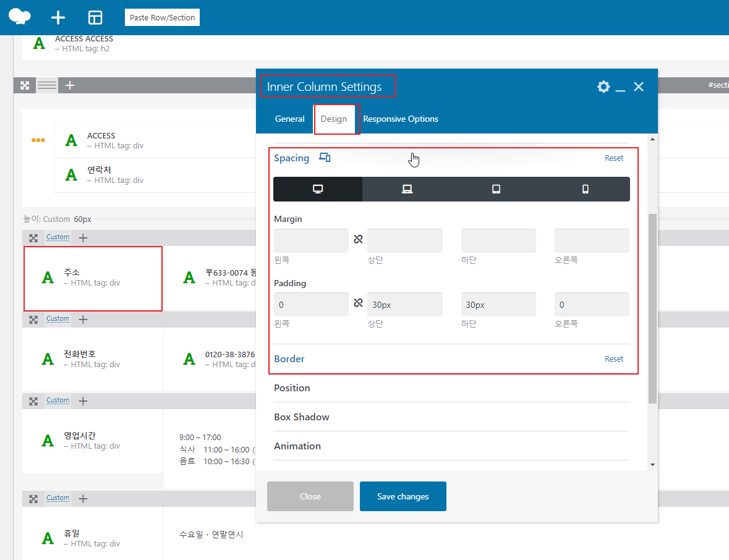Click the Margin 왼쪽 input field
Viewport: 729px width, 560px height.
click(x=311, y=240)
